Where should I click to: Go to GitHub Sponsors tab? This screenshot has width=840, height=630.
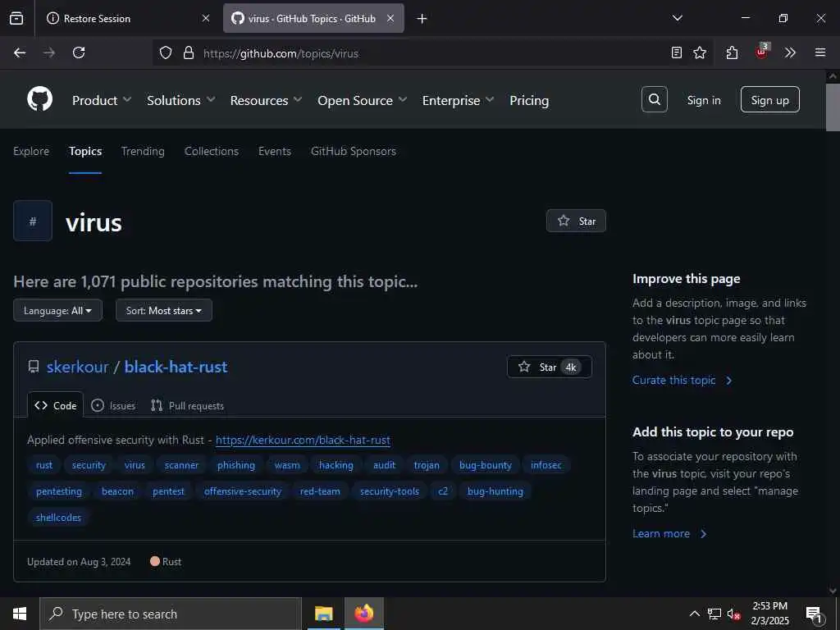pyautogui.click(x=354, y=151)
